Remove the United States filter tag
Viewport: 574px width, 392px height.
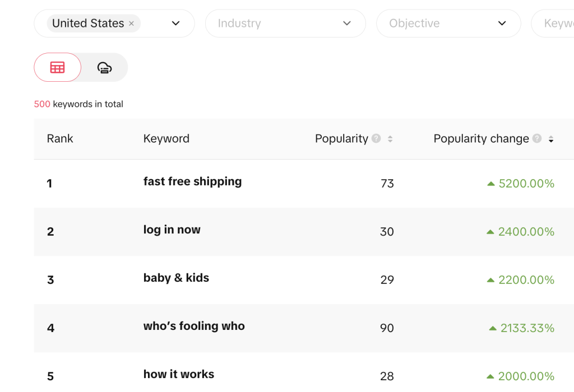(131, 24)
